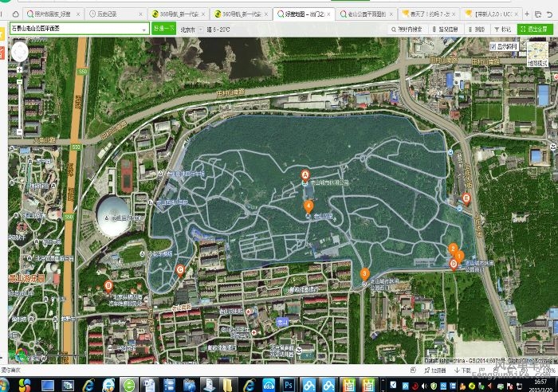The height and width of the screenshot is (392, 558).
Task: Click map marker A in the park
Action: (x=304, y=174)
